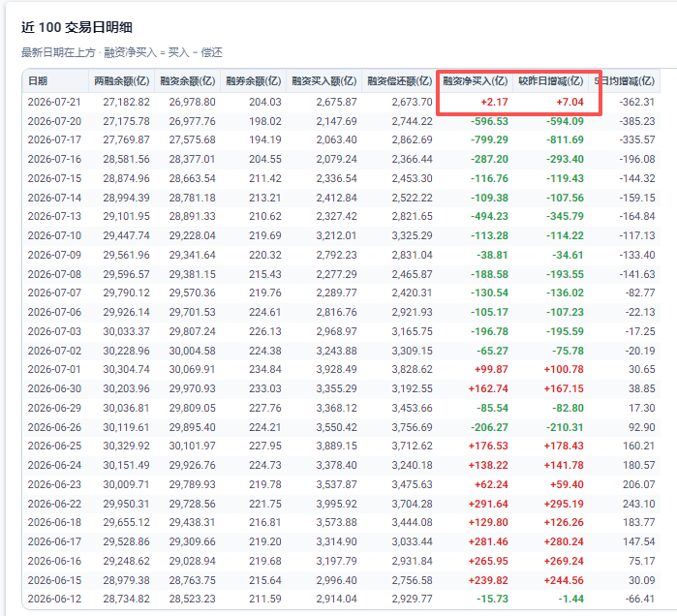Click net buy value -596.53
Screen dimensions: 677x616
point(490,121)
